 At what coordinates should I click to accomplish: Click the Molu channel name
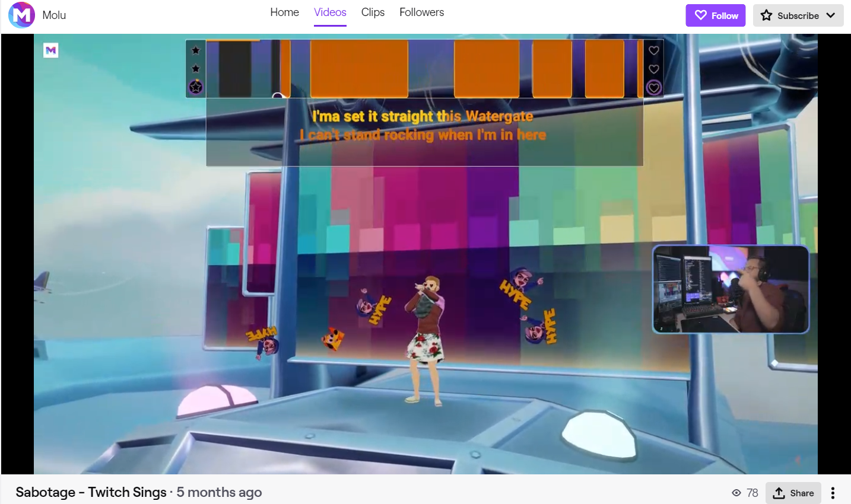click(x=54, y=15)
